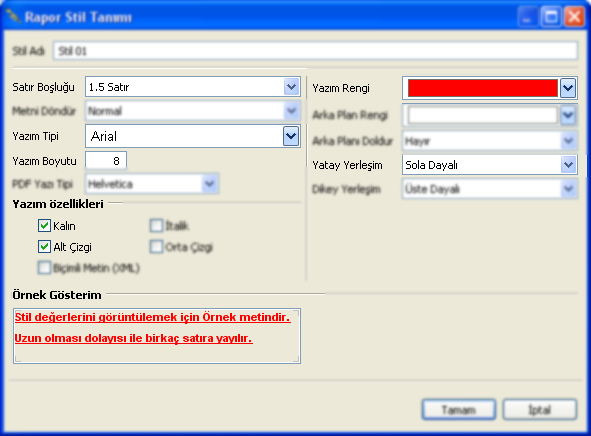Open the Yatay Yerleşim dropdown
591x436 pixels.
tap(490, 165)
